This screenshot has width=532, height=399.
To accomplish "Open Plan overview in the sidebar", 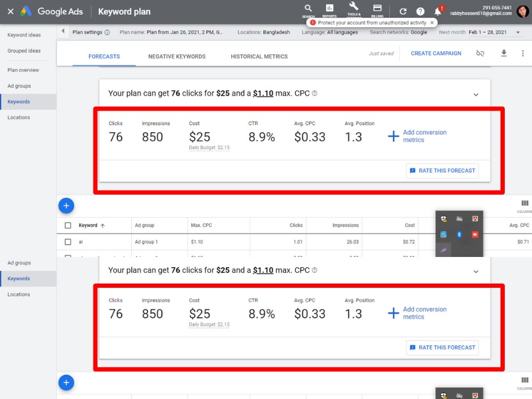I will tap(23, 70).
